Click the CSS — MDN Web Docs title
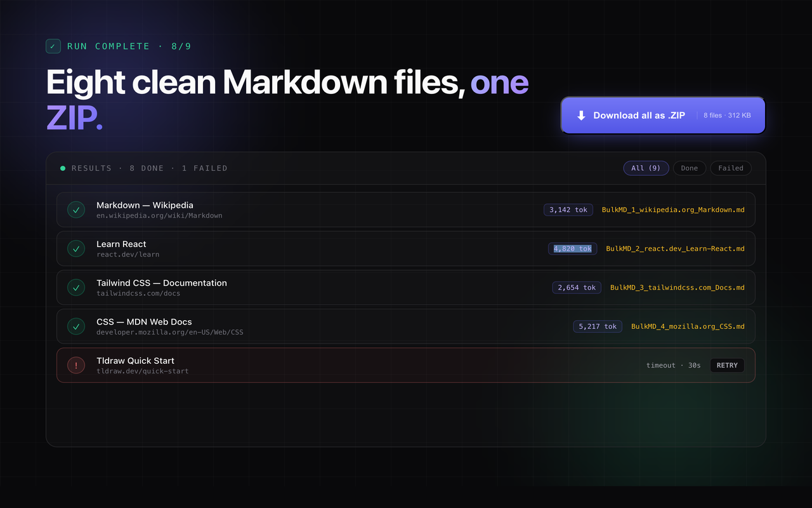 [144, 322]
